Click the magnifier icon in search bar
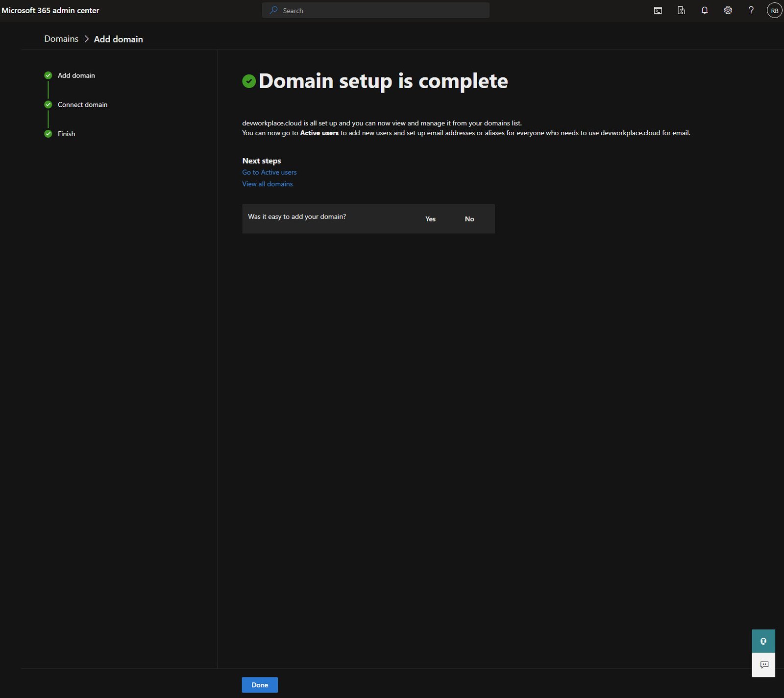This screenshot has width=784, height=698. [273, 10]
